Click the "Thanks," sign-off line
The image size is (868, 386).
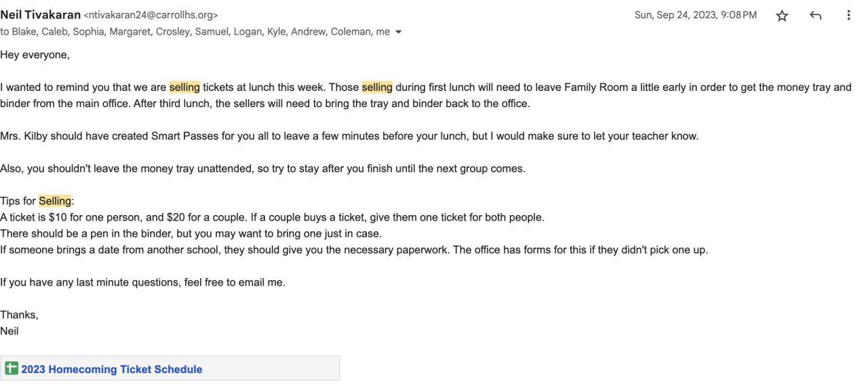coord(19,315)
